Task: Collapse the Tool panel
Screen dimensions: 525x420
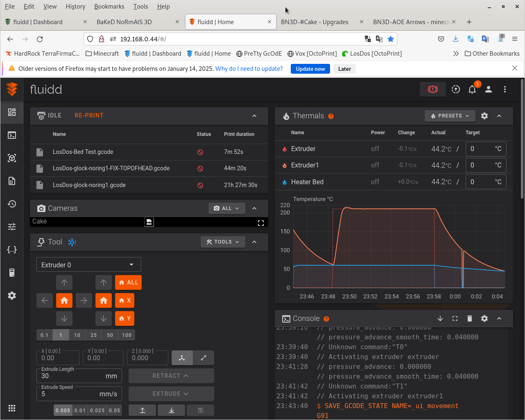Action: (x=254, y=242)
